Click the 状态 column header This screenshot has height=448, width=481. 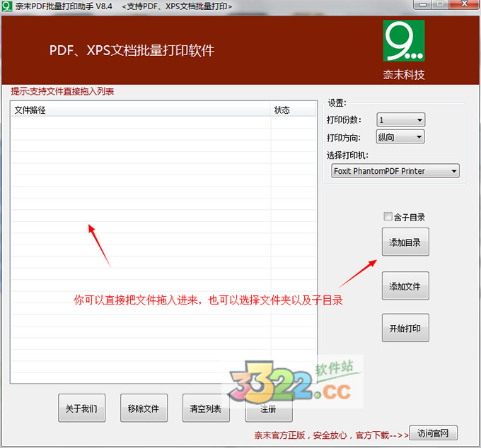pyautogui.click(x=294, y=110)
